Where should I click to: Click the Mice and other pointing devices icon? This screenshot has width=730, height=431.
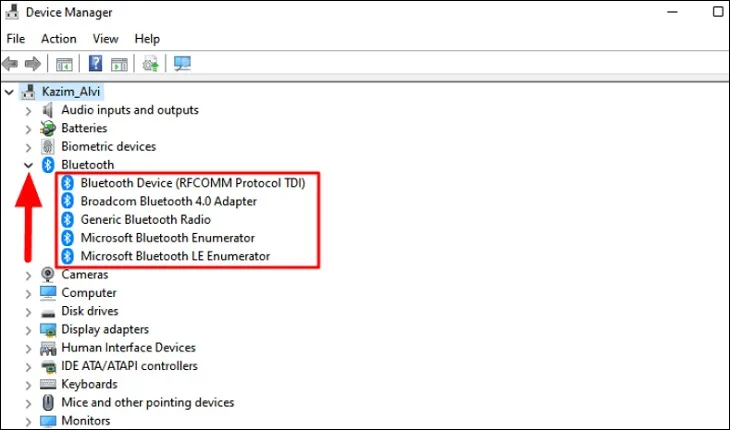coord(48,403)
